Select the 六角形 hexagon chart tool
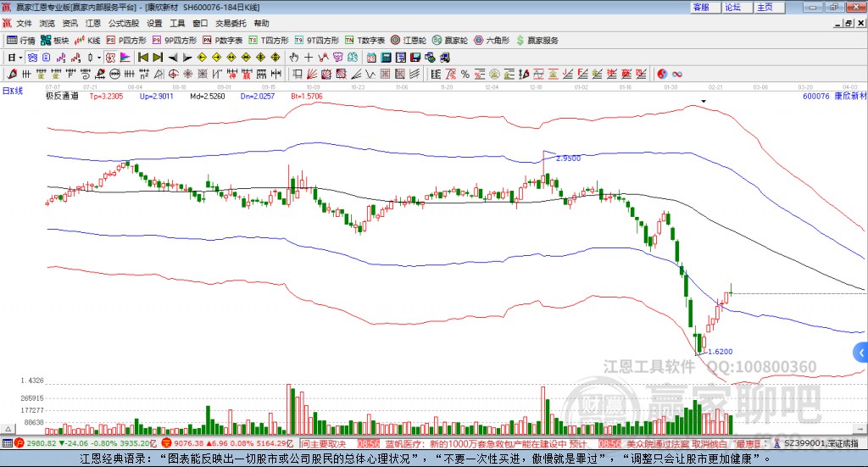Screen dimensions: 868x467 coord(492,41)
